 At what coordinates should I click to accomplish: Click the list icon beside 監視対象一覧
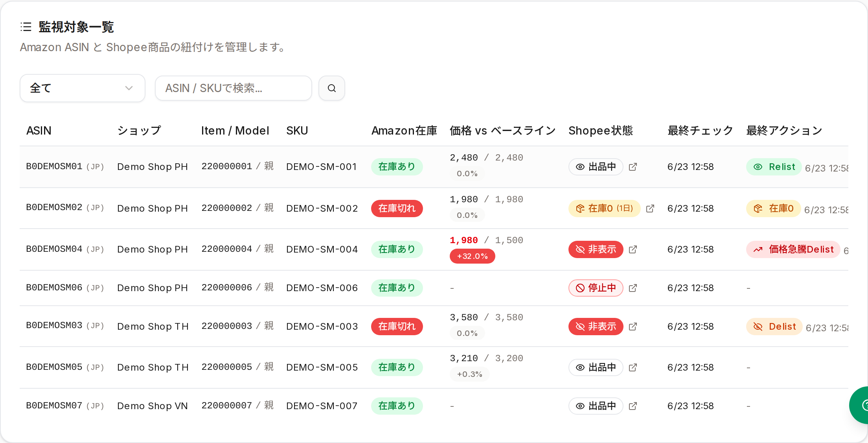pyautogui.click(x=26, y=27)
